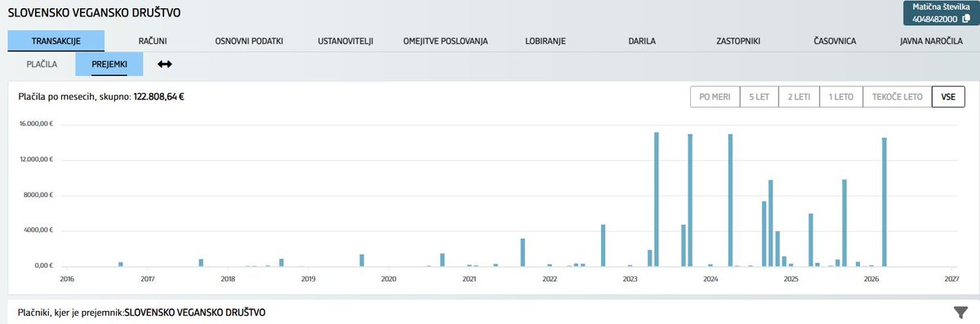980x324 pixels.
Task: Click the 2016 axis year label
Action: (67, 278)
